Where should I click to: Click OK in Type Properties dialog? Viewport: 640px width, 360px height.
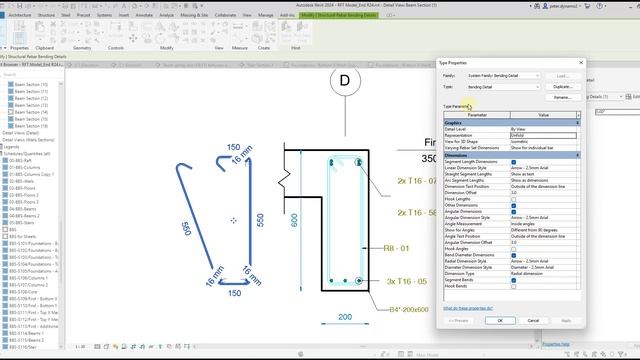point(500,321)
